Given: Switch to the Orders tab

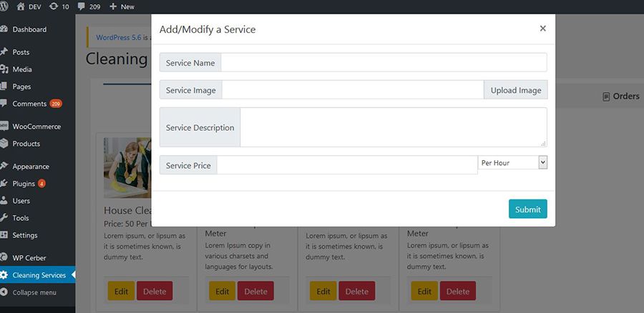Looking at the screenshot, I should coord(621,96).
